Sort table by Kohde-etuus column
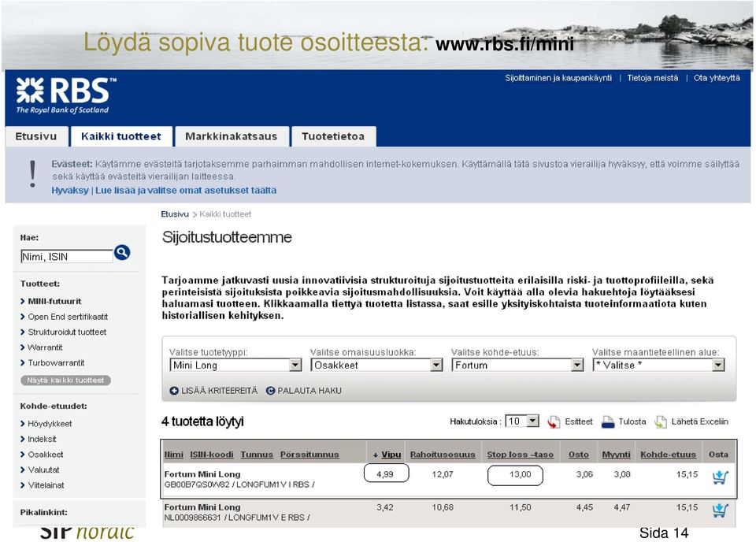 pyautogui.click(x=669, y=455)
